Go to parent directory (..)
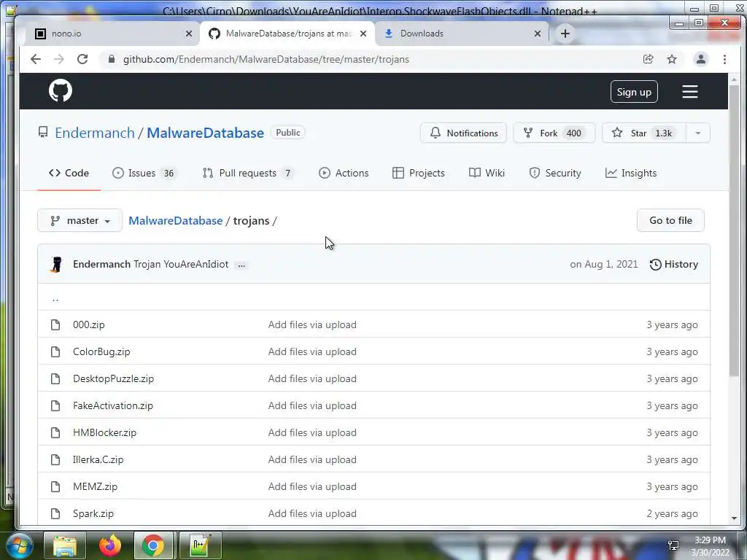This screenshot has height=560, width=747. (55, 298)
